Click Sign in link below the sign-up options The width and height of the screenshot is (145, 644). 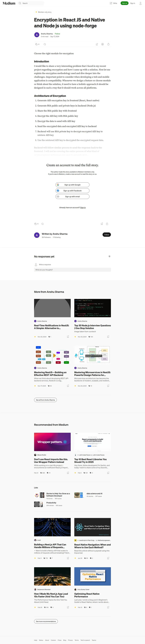pos(83,208)
